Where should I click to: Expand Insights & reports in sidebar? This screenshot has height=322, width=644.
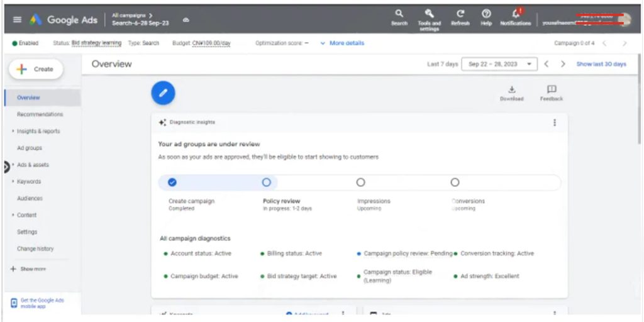pos(38,131)
